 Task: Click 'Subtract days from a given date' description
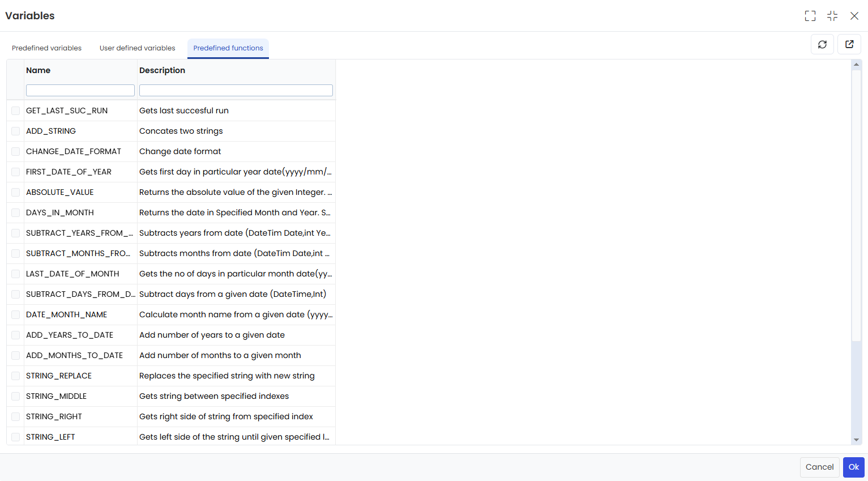(233, 295)
